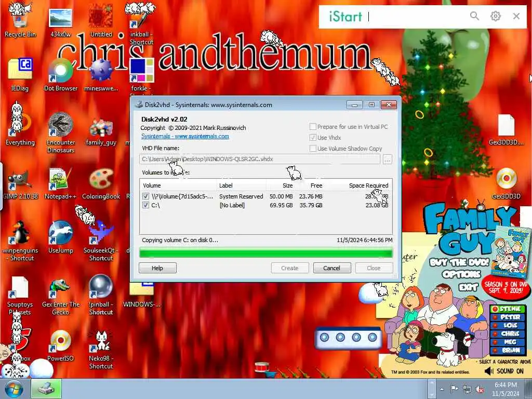532x399 pixels.
Task: Show hidden system tray icons arrow
Action: (x=442, y=390)
